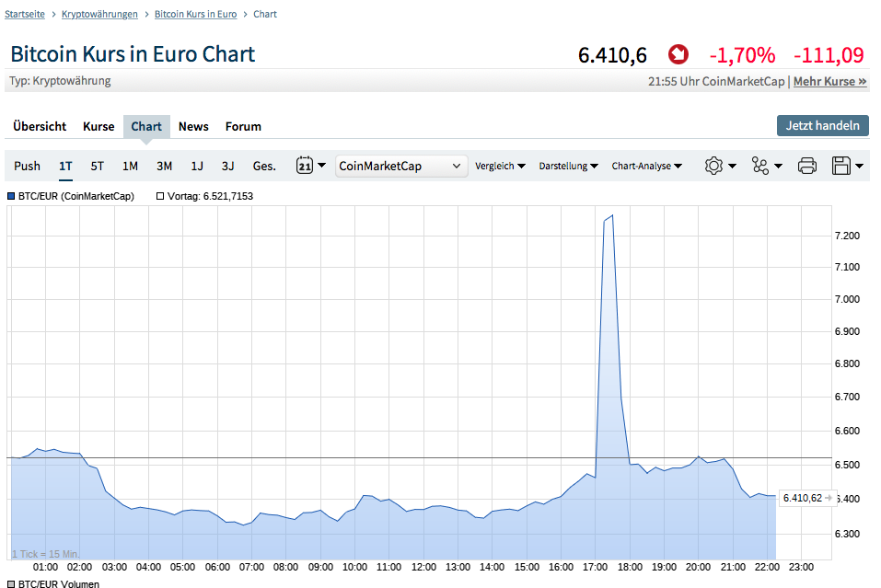The width and height of the screenshot is (881, 588).
Task: Select the 1J timeframe
Action: (x=197, y=167)
